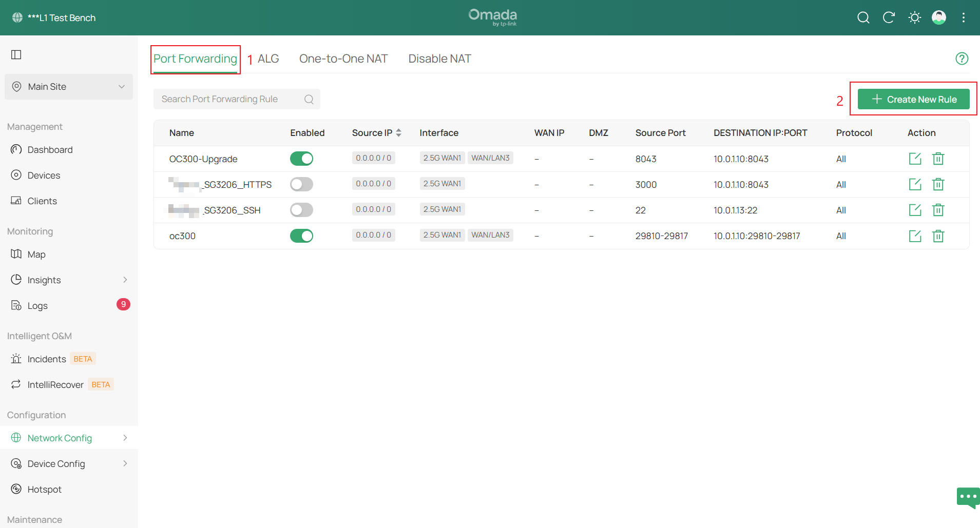The image size is (980, 528).
Task: Open the Main Site dropdown
Action: [69, 87]
